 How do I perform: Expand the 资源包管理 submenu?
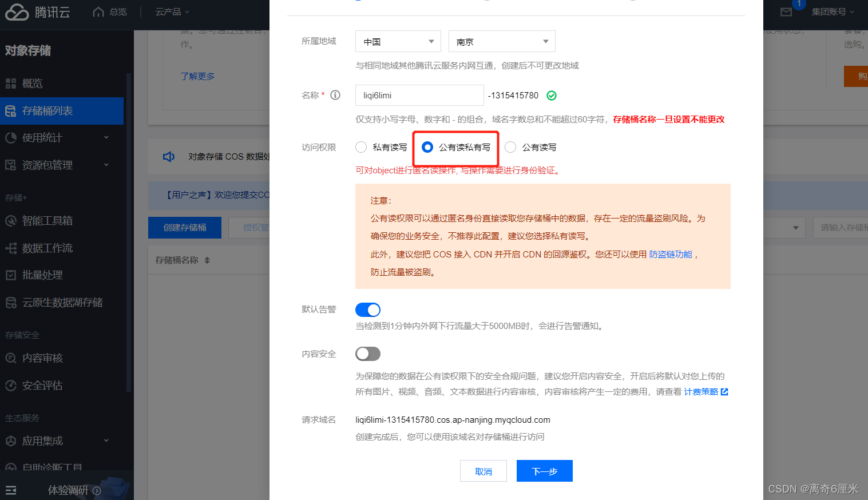(106, 165)
